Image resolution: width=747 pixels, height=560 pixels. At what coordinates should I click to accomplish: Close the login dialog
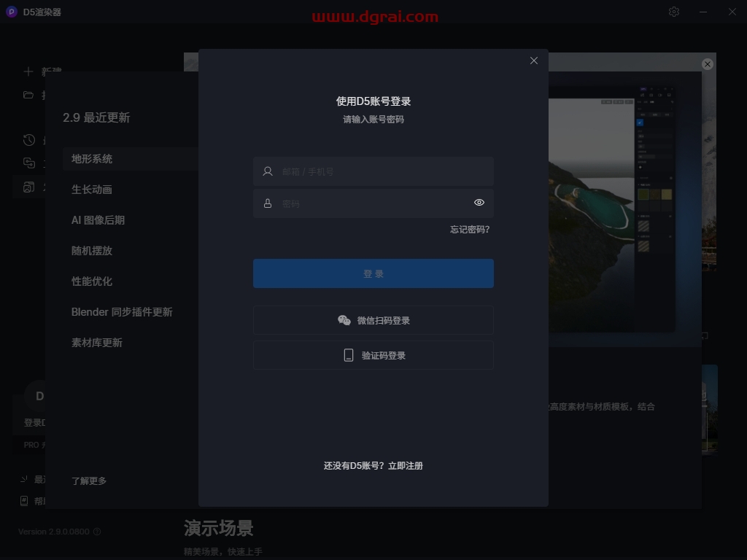[x=533, y=61]
